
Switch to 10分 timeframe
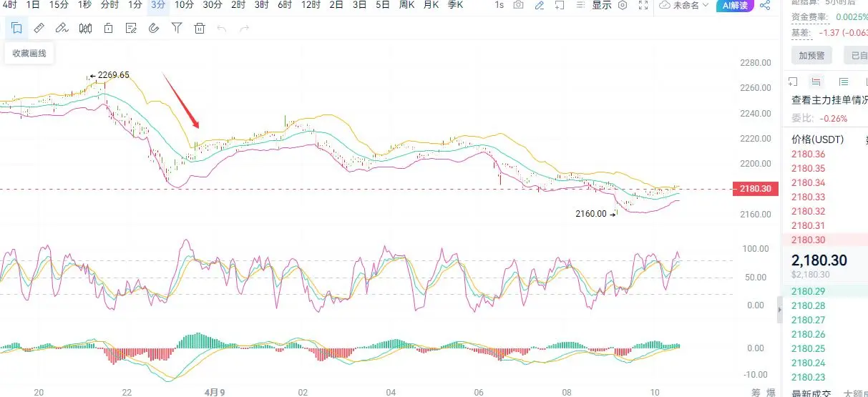185,4
